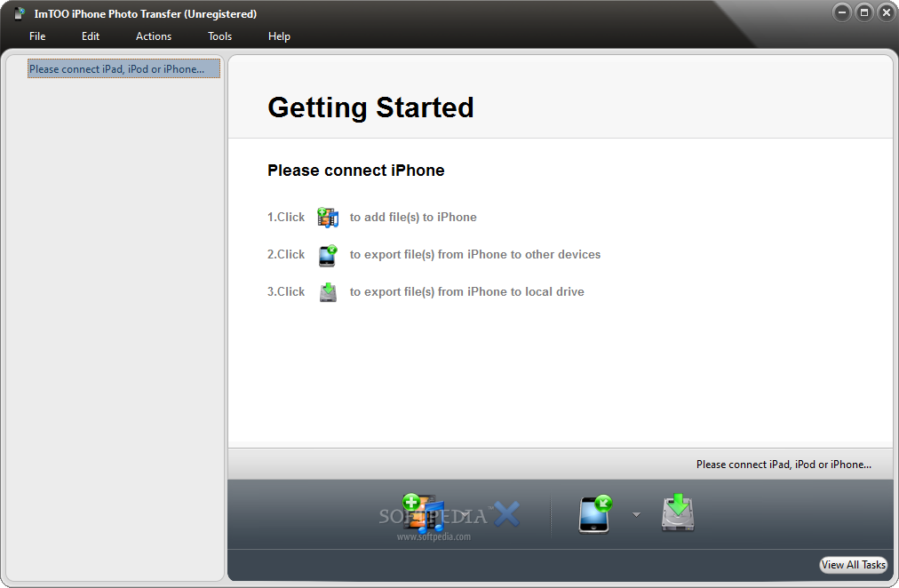Click 'Please connect iPad, iPod or iPhone...' status text

click(x=784, y=465)
